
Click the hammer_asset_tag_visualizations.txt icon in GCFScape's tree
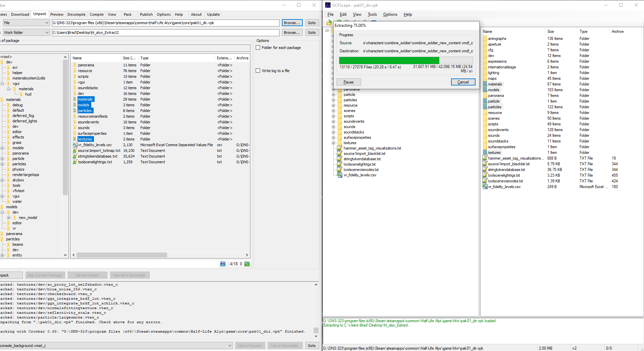point(340,148)
